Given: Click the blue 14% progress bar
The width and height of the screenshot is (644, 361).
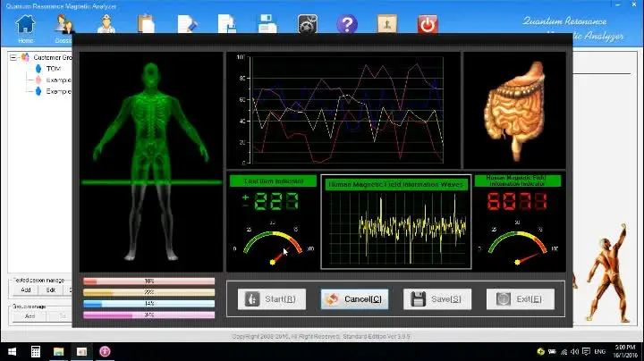Looking at the screenshot, I should pos(148,304).
